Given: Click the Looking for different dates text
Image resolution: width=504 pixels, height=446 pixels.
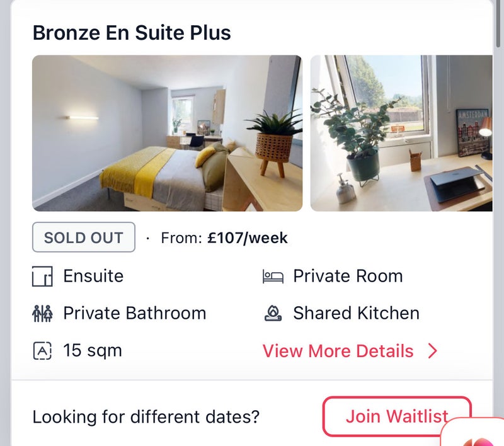Looking at the screenshot, I should (146, 417).
